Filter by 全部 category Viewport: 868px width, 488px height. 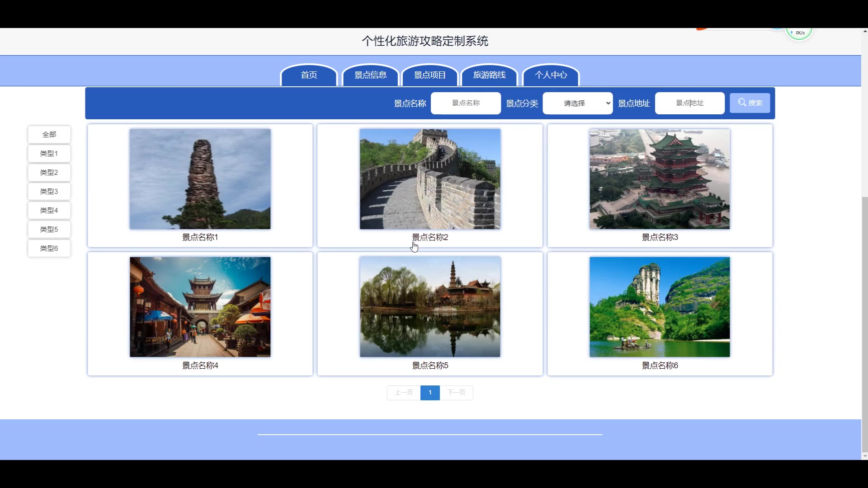coord(49,135)
